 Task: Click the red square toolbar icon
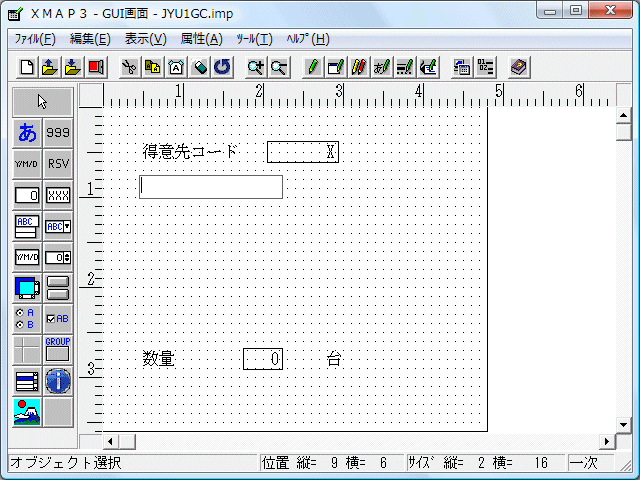pyautogui.click(x=96, y=67)
